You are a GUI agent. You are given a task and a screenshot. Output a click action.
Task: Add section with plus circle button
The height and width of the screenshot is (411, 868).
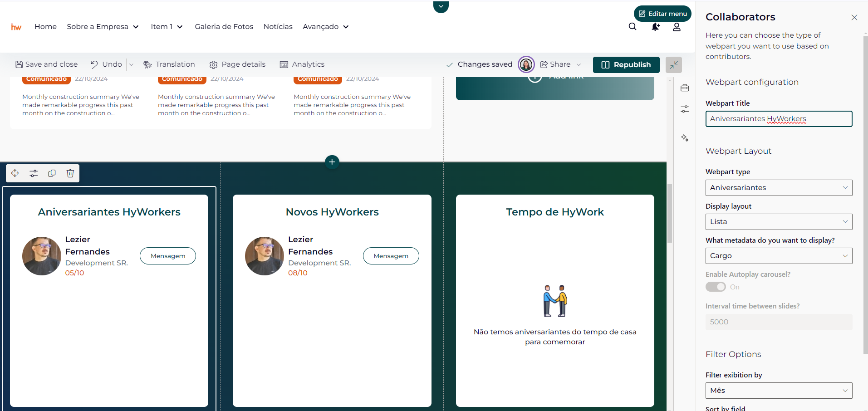[332, 162]
